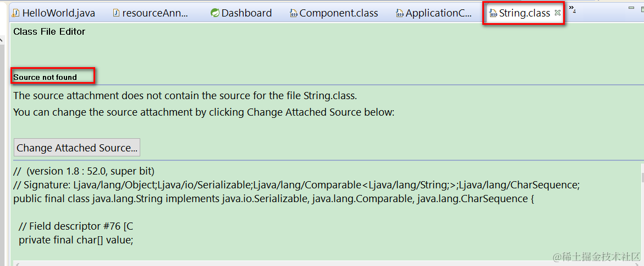Click the ApplicationC... tab's class file icon
This screenshot has height=266, width=644.
400,13
